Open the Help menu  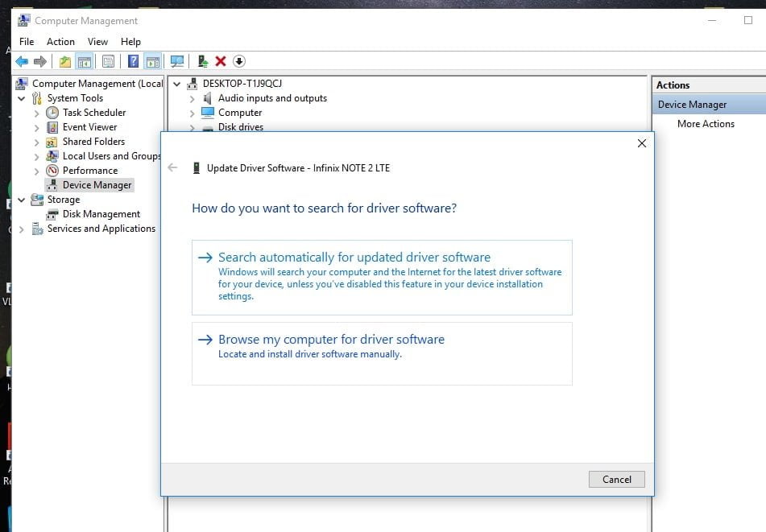click(x=130, y=42)
